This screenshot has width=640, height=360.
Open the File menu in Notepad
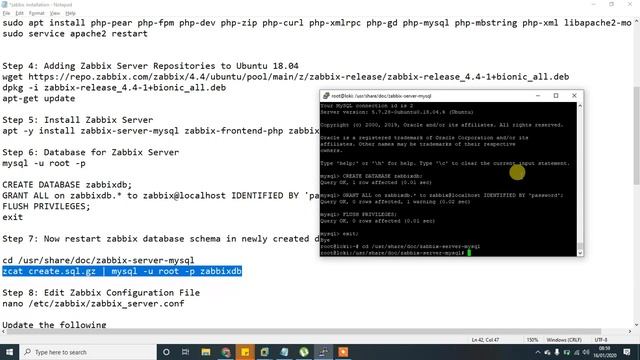point(6,13)
